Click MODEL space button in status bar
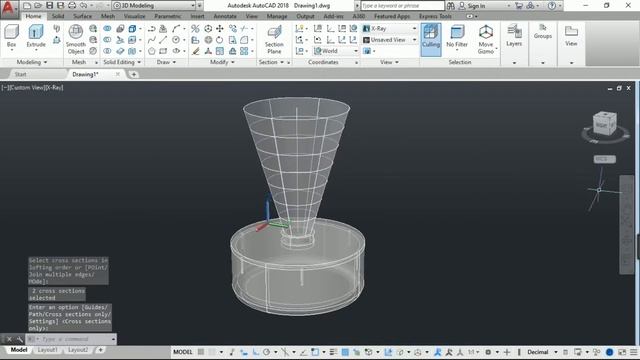Image resolution: width=640 pixels, height=360 pixels. [x=182, y=352]
